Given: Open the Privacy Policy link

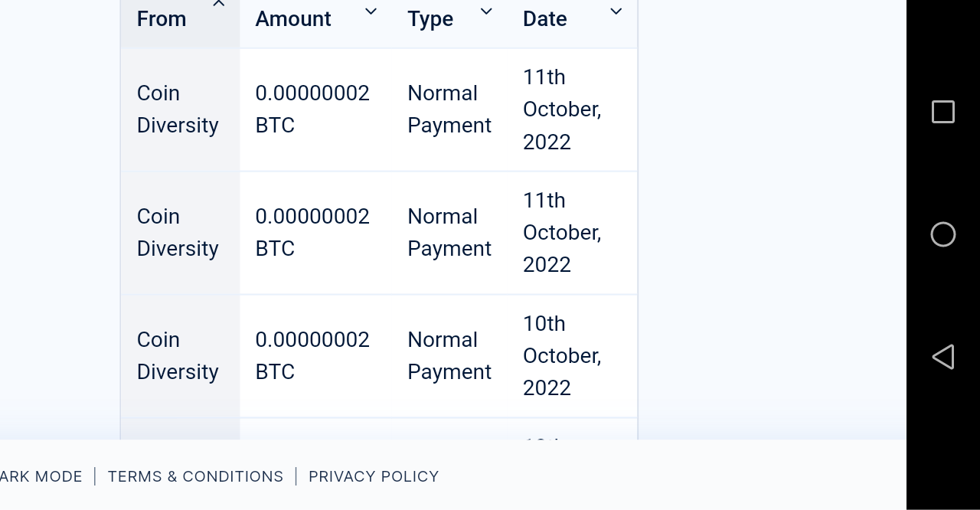Looking at the screenshot, I should [x=374, y=476].
